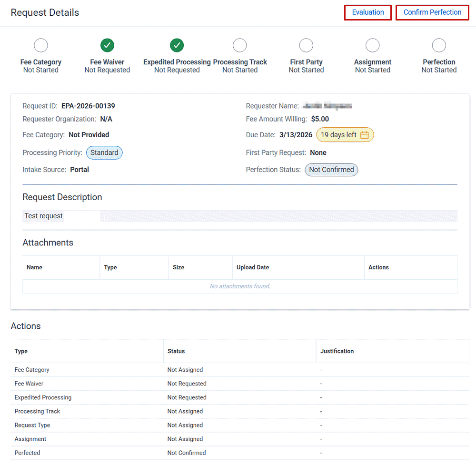Open the calendar icon beside 19 days left
The image size is (476, 466).
[x=364, y=135]
